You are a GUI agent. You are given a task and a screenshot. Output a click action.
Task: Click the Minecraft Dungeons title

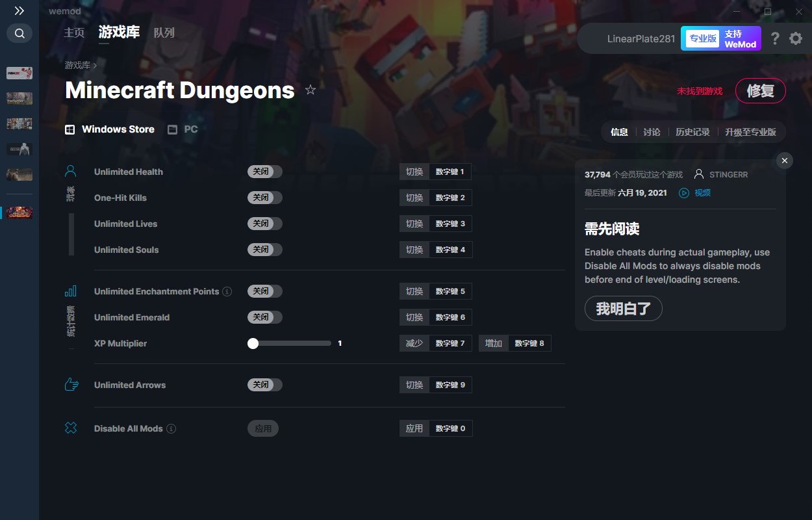[x=180, y=90]
